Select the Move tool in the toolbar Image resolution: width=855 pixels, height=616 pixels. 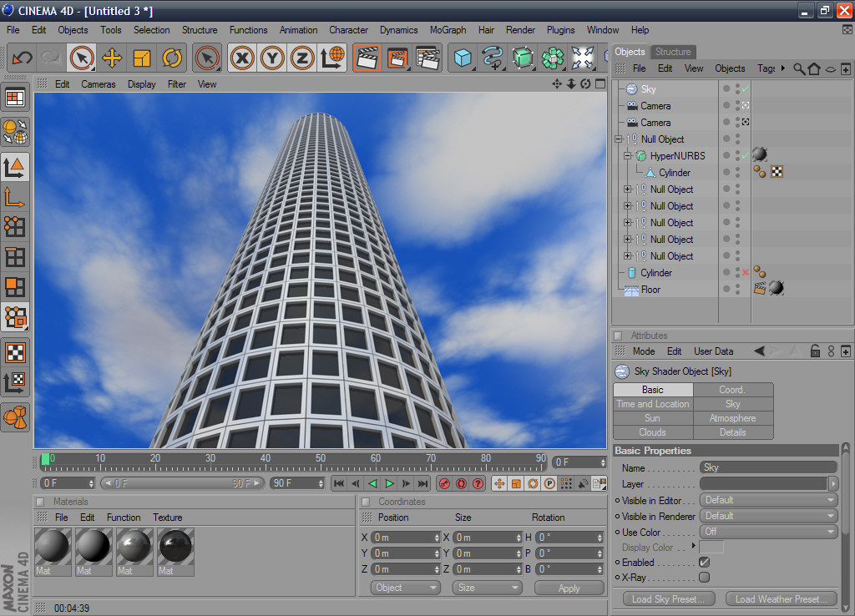[x=112, y=58]
